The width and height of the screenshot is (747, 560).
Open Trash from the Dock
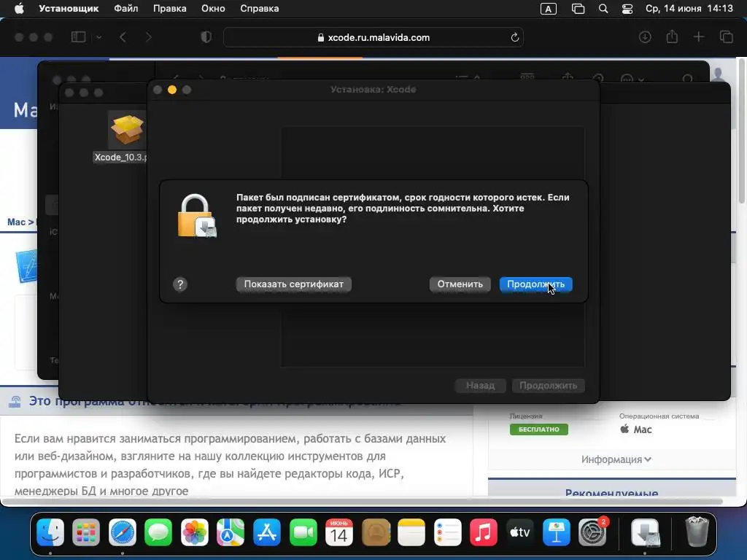click(x=697, y=531)
